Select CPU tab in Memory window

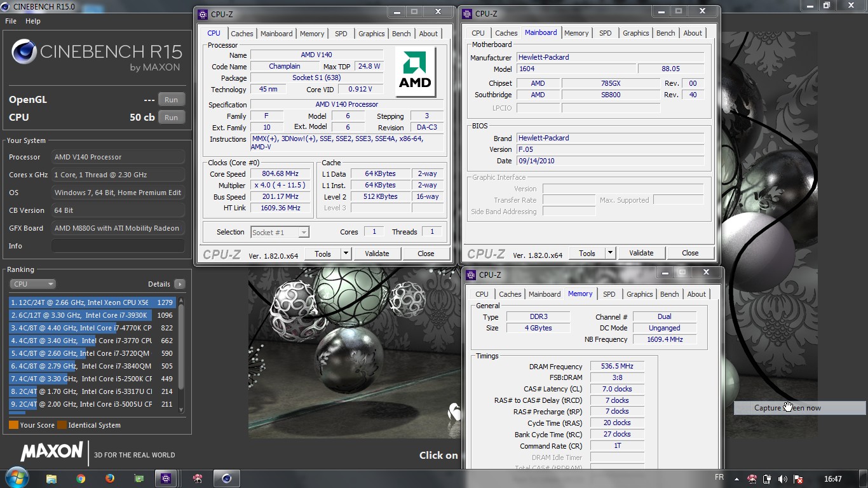(x=482, y=294)
